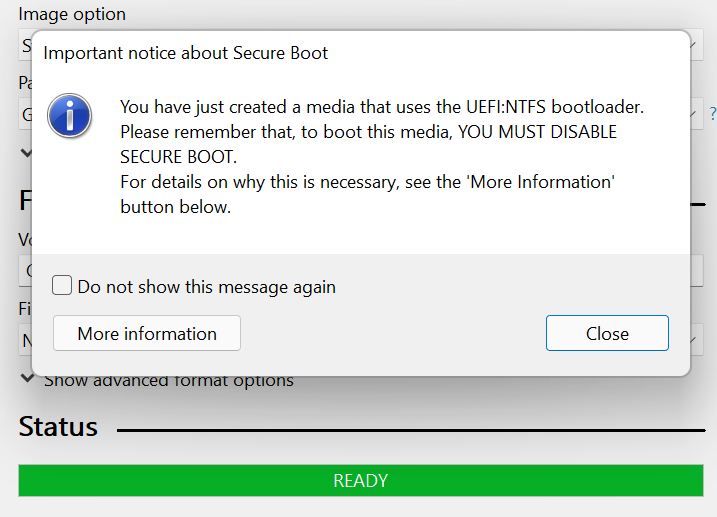Click the Status section heading
717x517 pixels.
(58, 427)
